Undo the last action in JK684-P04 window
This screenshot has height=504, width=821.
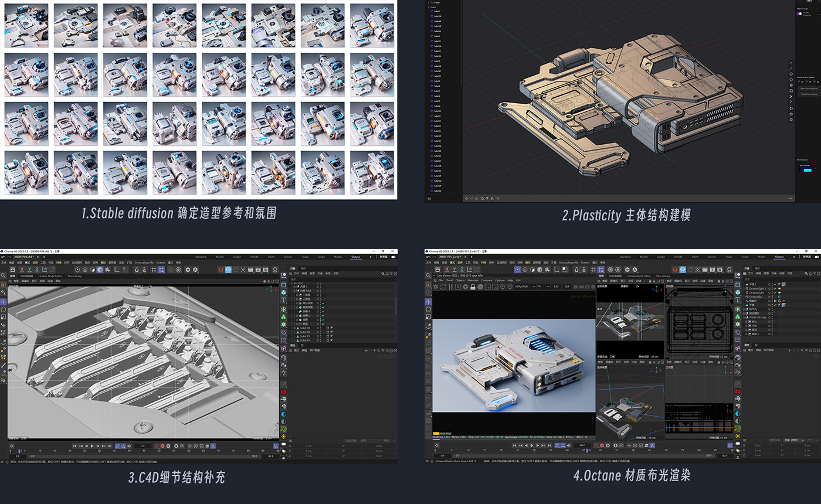tap(3, 257)
